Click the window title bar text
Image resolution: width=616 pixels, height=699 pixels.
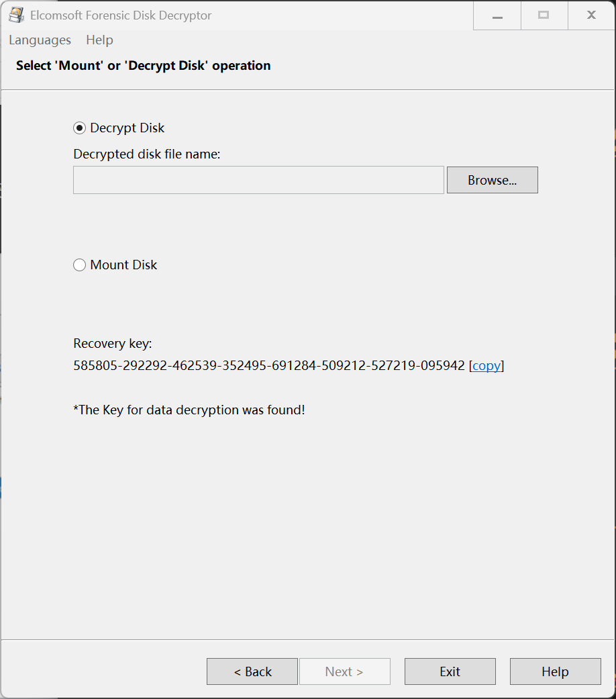[121, 15]
